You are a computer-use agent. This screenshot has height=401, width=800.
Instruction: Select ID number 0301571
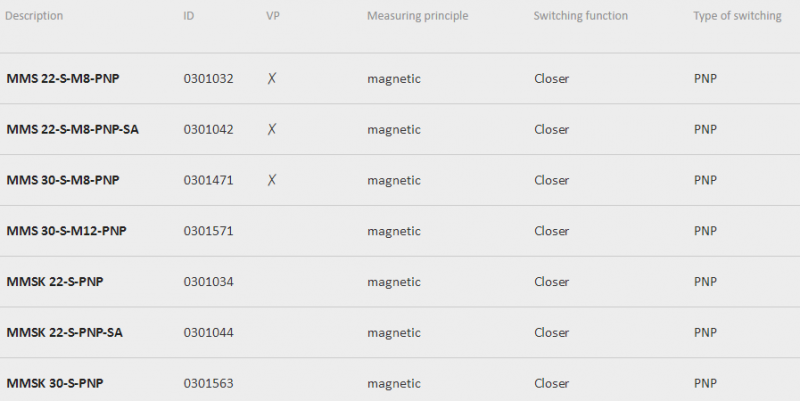point(208,231)
